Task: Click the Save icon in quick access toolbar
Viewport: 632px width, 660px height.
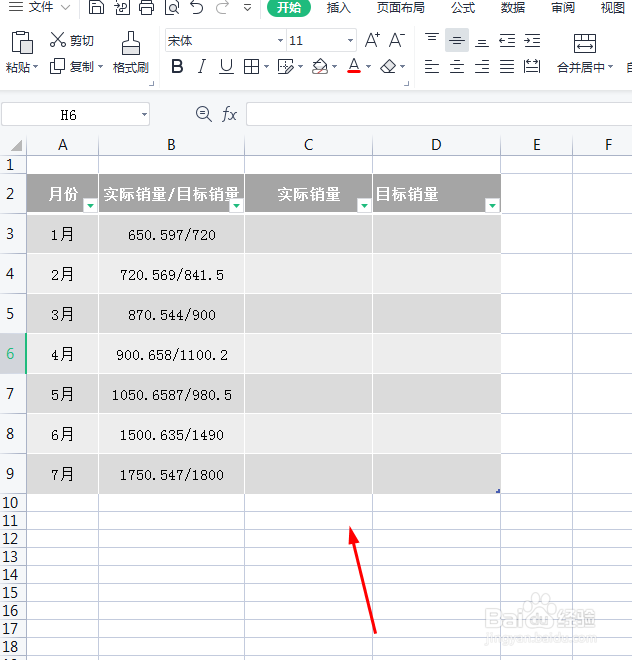Action: coord(96,7)
